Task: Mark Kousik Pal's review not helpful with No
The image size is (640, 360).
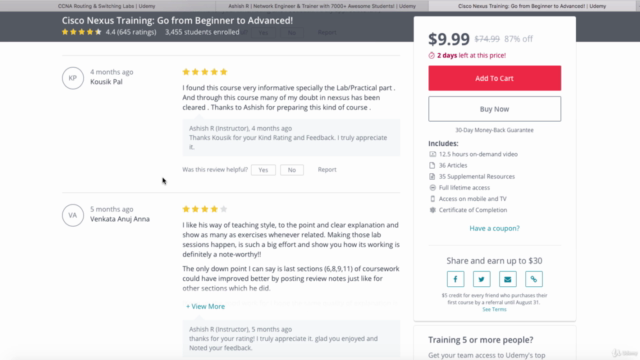Action: [291, 170]
